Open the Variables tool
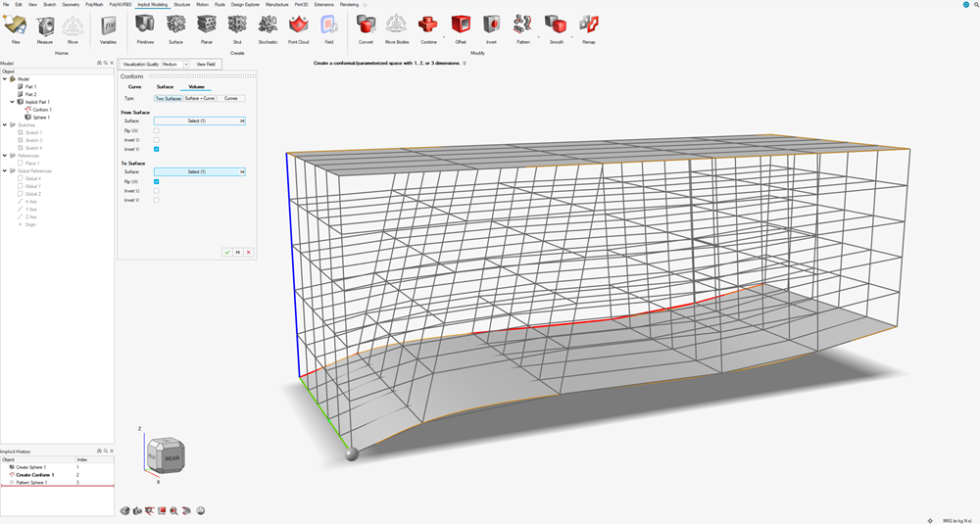The width and height of the screenshot is (980, 524). (x=108, y=27)
